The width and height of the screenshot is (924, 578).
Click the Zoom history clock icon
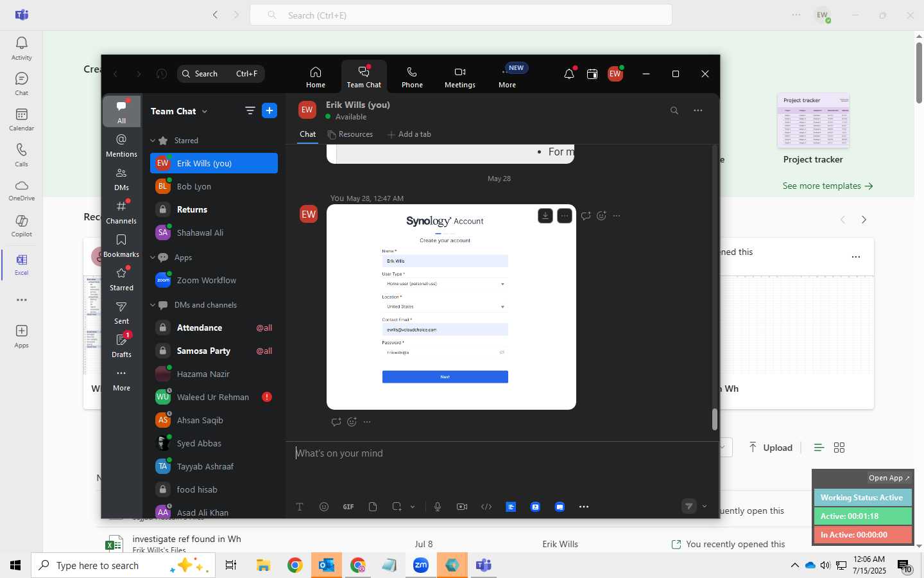[162, 74]
